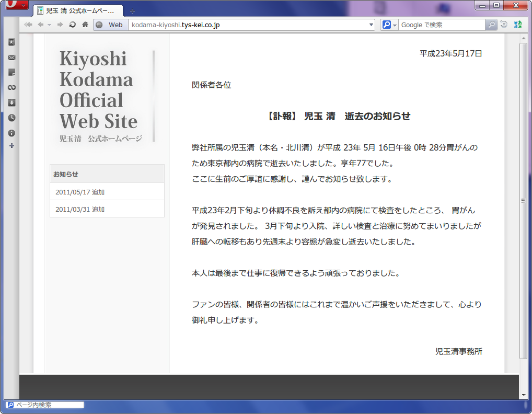Viewport: 532px width, 414px height.
Task: Click the date 平成23年5月17日
Action: (450, 54)
